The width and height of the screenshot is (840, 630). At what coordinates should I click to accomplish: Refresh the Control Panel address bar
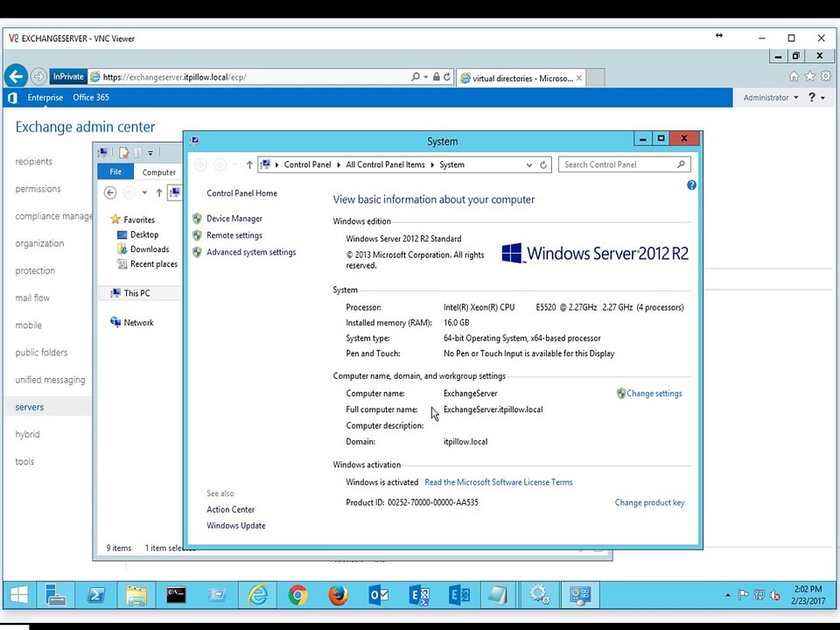click(x=543, y=165)
